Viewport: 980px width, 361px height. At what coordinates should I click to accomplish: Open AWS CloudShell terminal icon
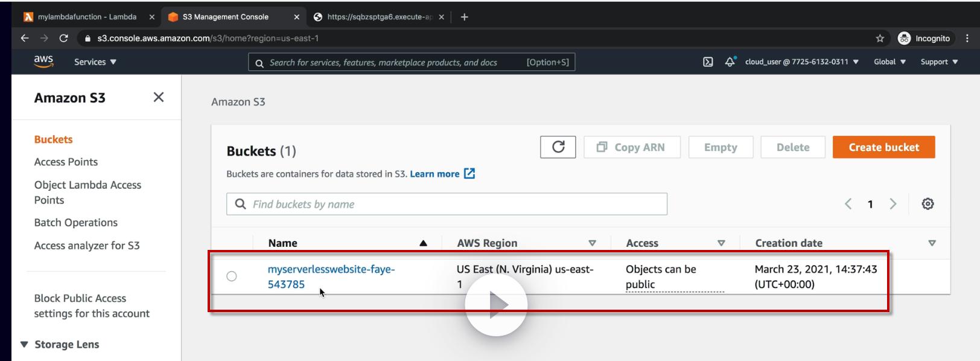point(708,62)
